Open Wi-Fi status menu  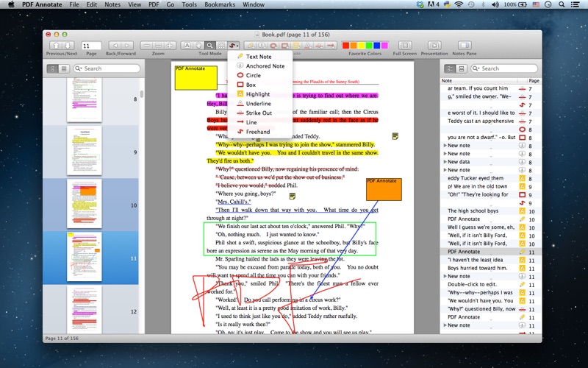458,4
